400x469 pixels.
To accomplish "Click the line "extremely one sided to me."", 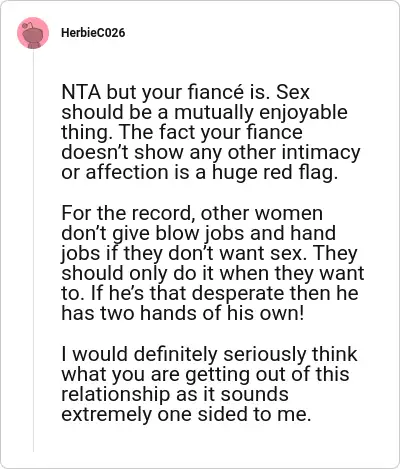I will point(186,414).
